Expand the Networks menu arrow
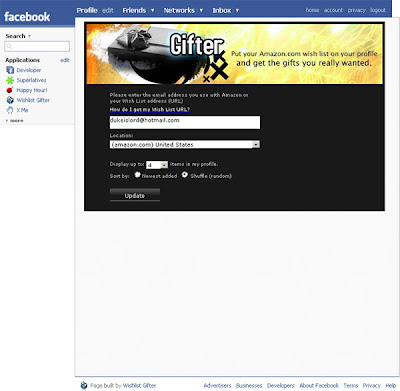The width and height of the screenshot is (400, 391). [201, 10]
